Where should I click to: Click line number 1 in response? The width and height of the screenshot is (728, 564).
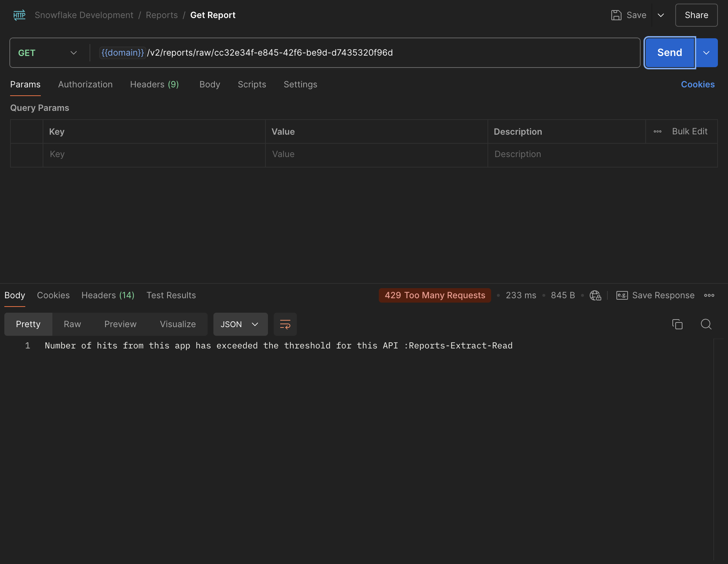(27, 346)
